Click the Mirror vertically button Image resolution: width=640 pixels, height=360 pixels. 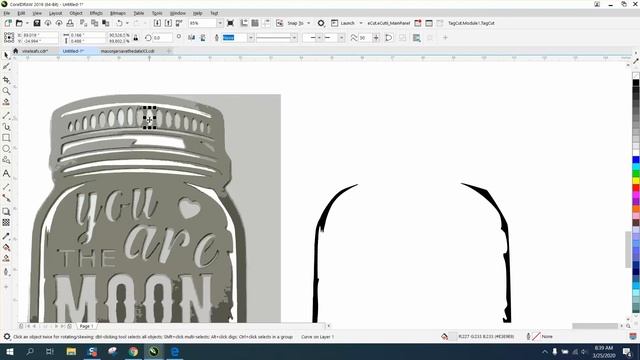(x=202, y=38)
